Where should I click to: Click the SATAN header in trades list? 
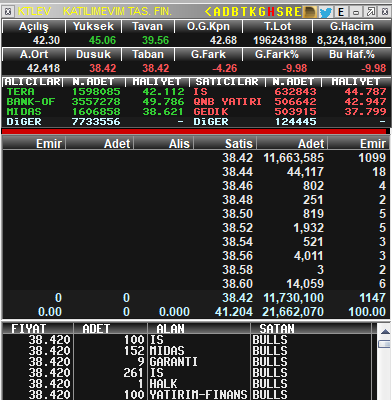[x=311, y=329]
